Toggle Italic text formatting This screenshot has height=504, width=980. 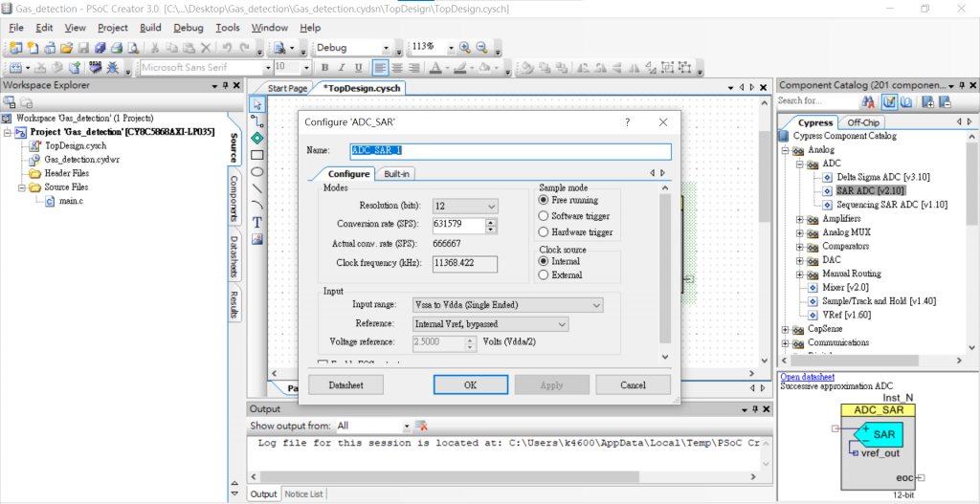pyautogui.click(x=342, y=68)
